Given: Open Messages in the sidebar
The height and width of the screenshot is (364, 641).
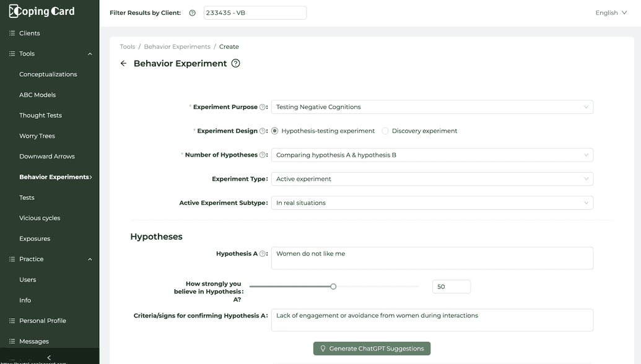Looking at the screenshot, I should [x=34, y=342].
